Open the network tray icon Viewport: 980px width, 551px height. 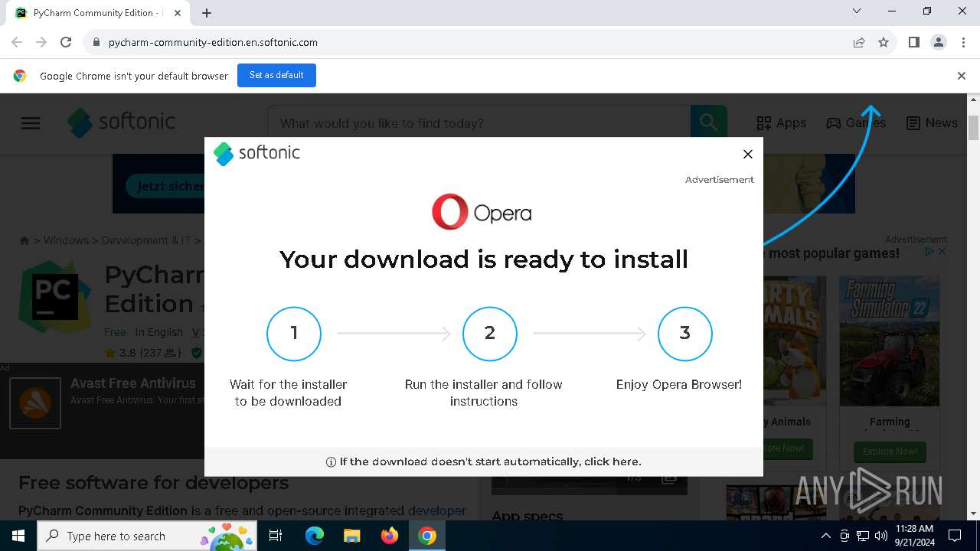863,536
